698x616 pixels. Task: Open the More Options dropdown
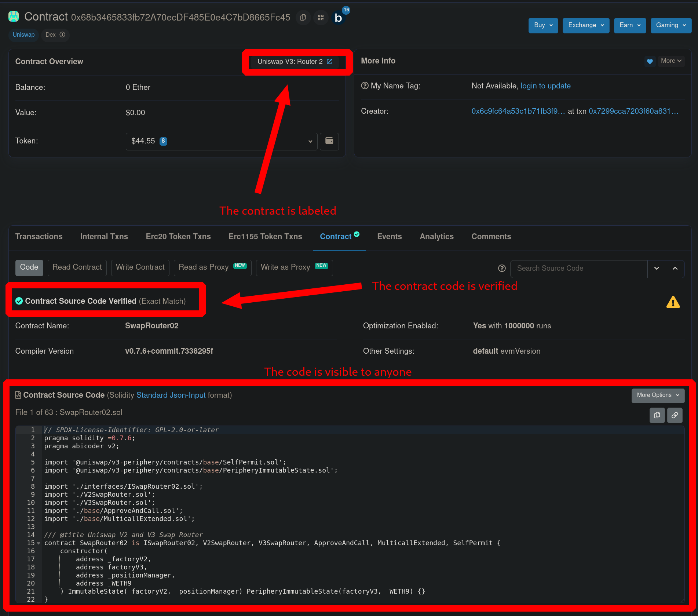pyautogui.click(x=658, y=395)
